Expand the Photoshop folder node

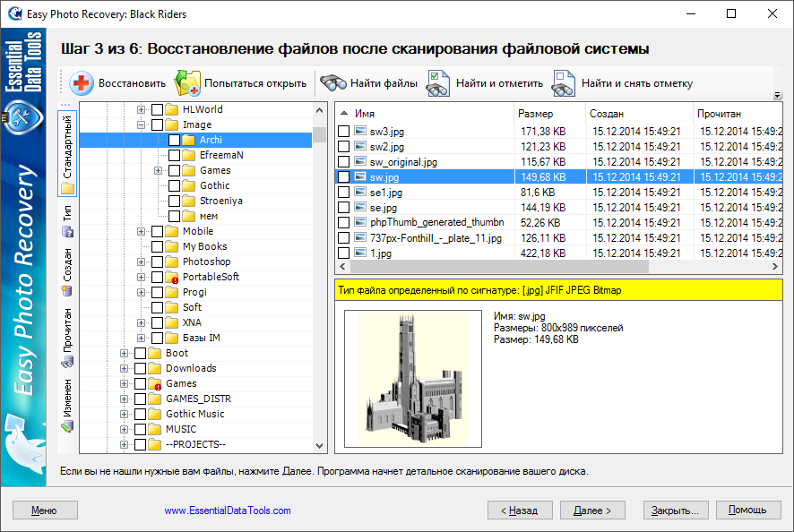point(141,262)
